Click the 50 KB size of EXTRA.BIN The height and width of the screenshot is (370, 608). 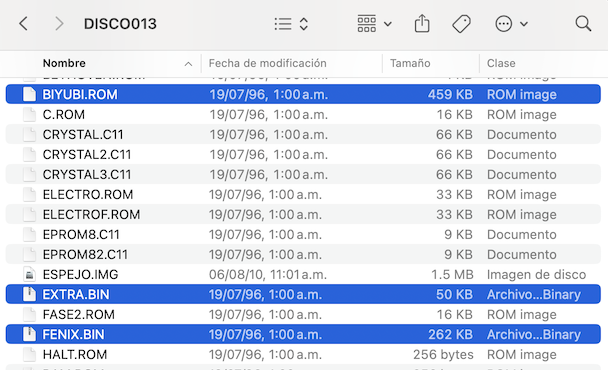(x=454, y=294)
